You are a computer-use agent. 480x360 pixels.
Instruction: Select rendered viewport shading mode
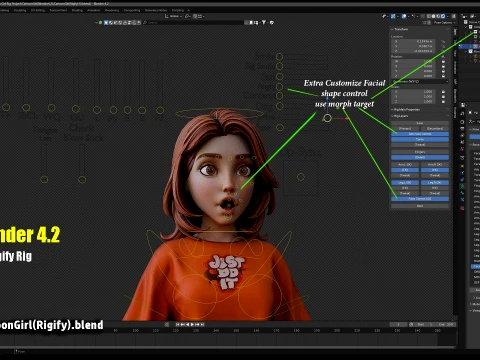(x=443, y=16)
